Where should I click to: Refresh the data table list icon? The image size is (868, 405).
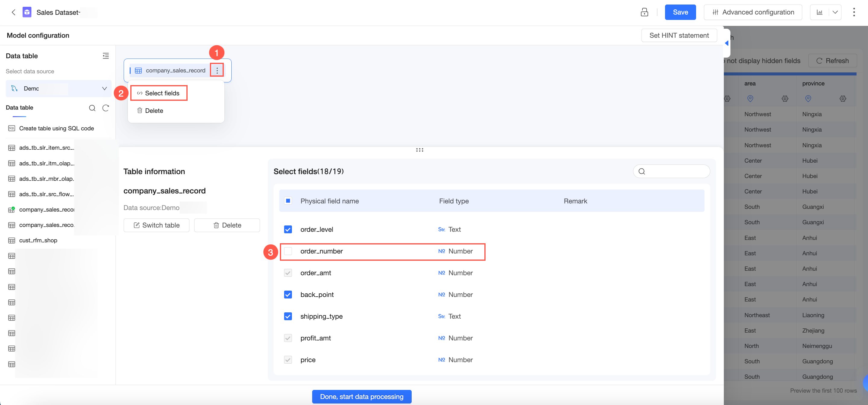click(106, 108)
